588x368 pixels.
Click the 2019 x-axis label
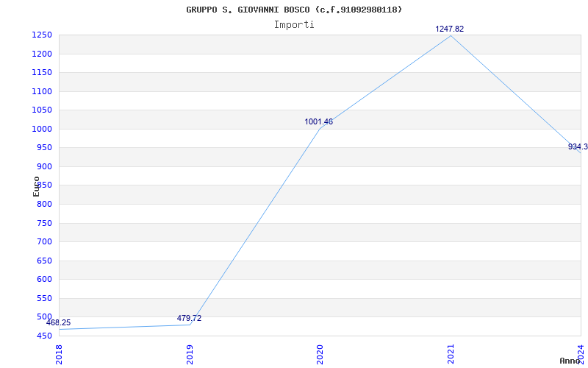point(190,354)
